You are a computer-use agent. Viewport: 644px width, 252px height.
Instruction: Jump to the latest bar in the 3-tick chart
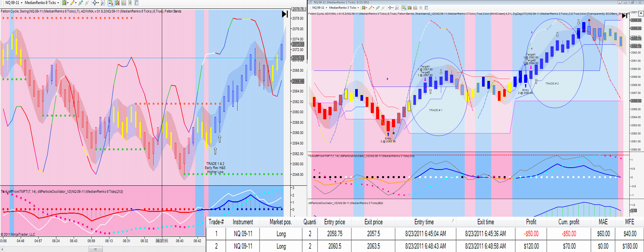pyautogui.click(x=624, y=16)
